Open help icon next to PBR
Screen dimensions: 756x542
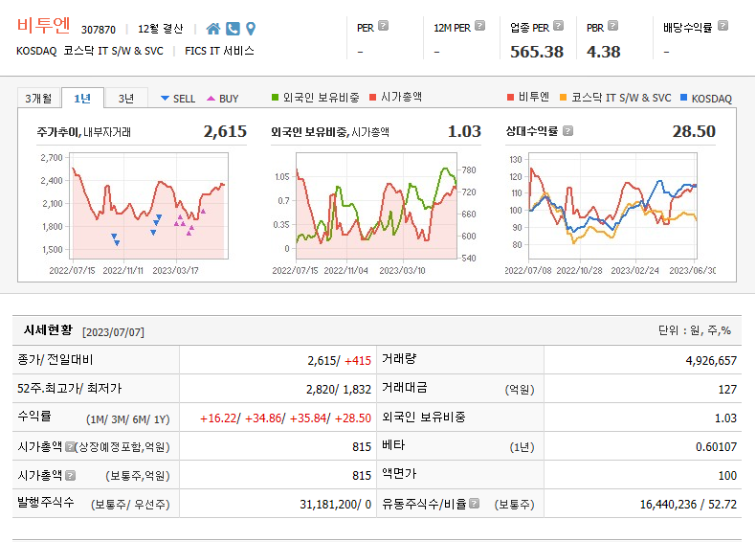click(612, 26)
